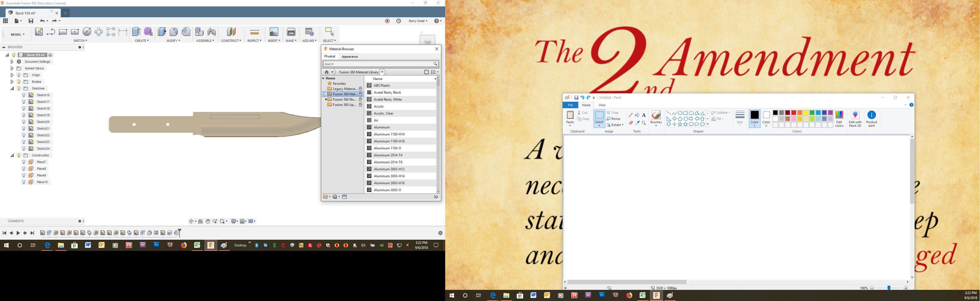Click the Create Sketch icon in the Fusion toolbar
The image size is (980, 301).
click(x=38, y=32)
